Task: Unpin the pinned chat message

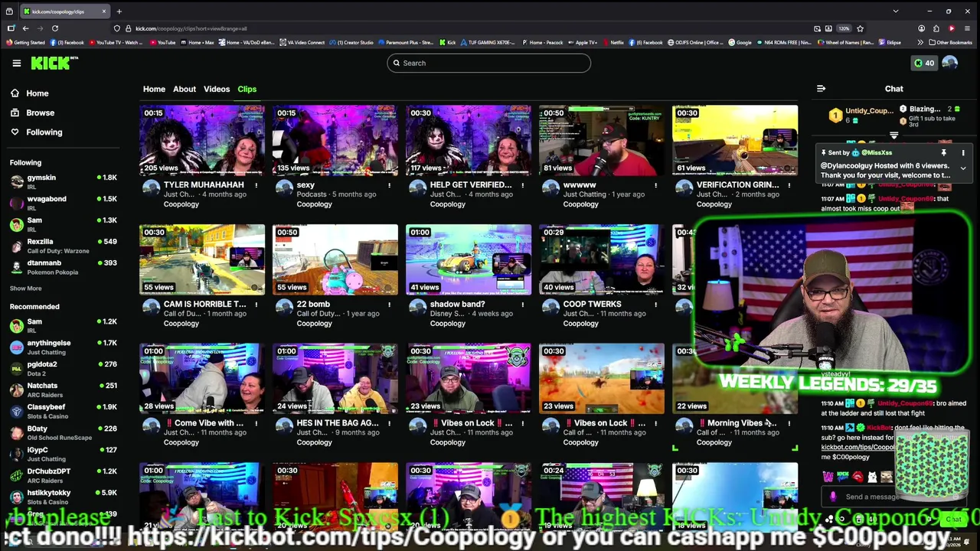Action: coord(943,153)
